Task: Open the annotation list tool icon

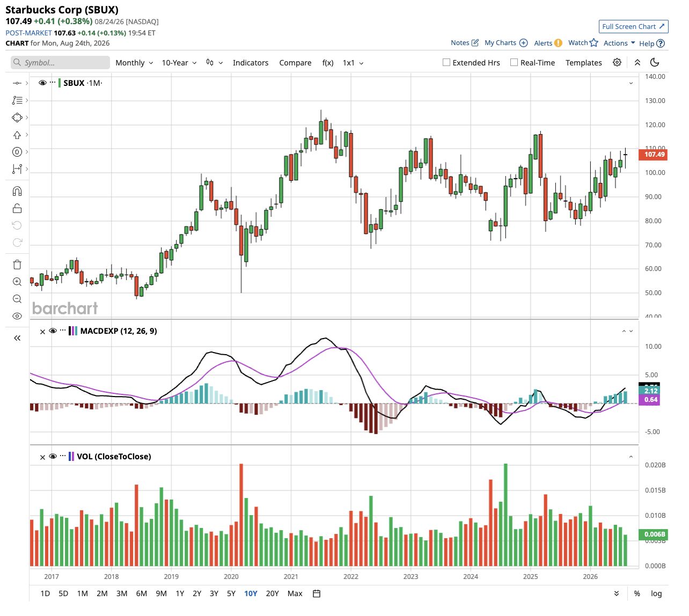Action: point(17,100)
